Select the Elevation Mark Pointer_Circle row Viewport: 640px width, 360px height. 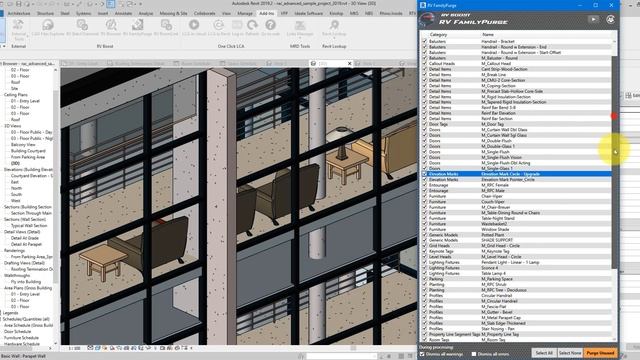(x=516, y=179)
